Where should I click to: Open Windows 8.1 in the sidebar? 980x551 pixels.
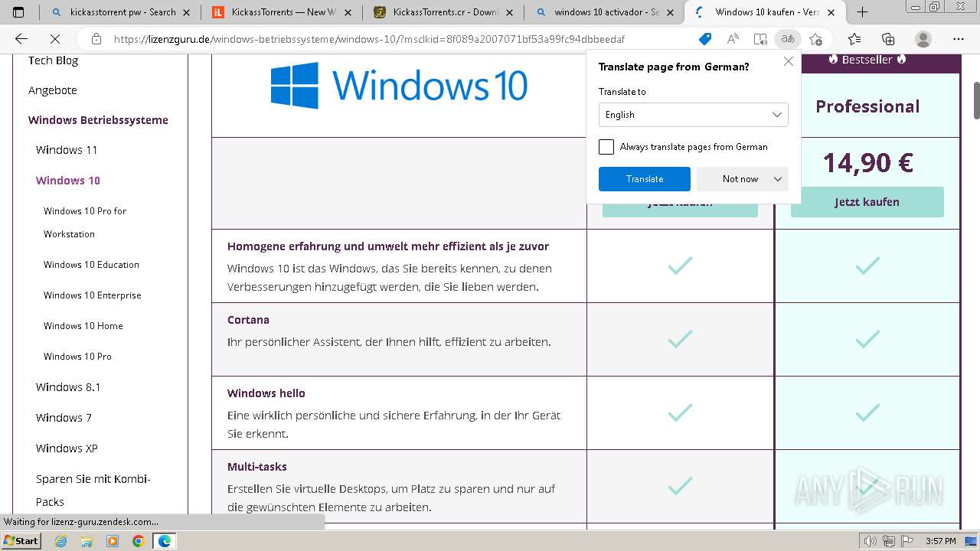68,387
